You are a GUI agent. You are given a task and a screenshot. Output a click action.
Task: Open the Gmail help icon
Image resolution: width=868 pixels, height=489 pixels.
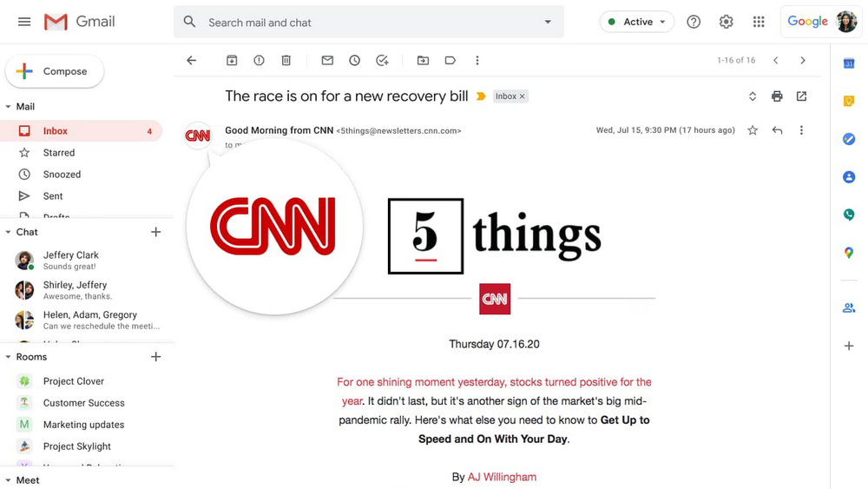(694, 22)
